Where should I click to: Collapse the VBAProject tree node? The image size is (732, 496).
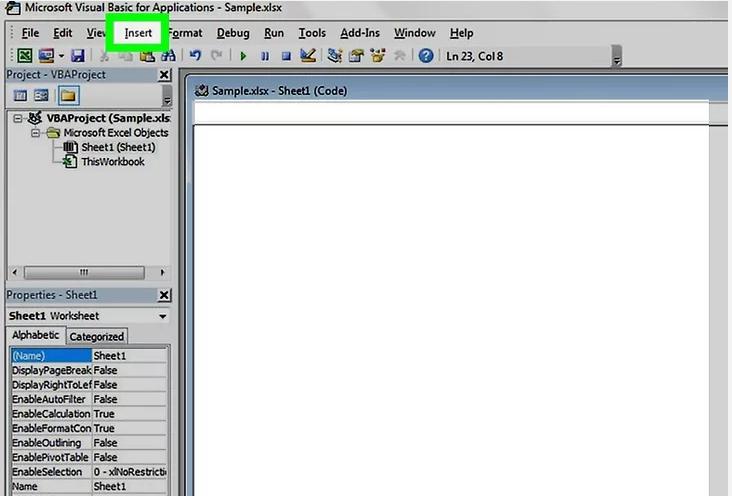19,118
